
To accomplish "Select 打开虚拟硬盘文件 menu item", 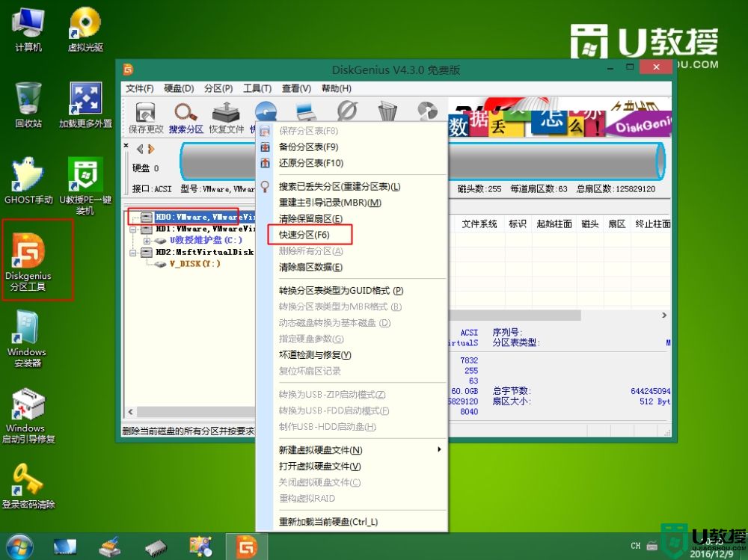I will tap(352, 466).
